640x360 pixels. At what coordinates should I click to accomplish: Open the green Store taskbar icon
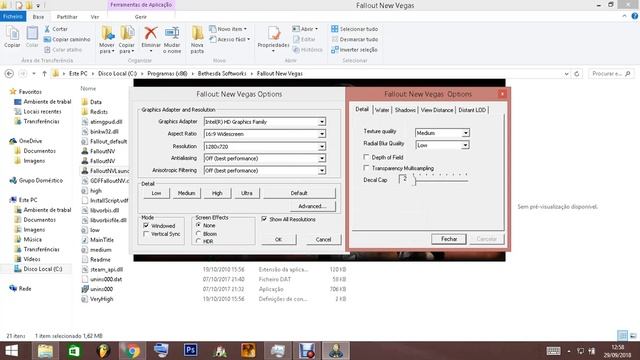click(74, 351)
